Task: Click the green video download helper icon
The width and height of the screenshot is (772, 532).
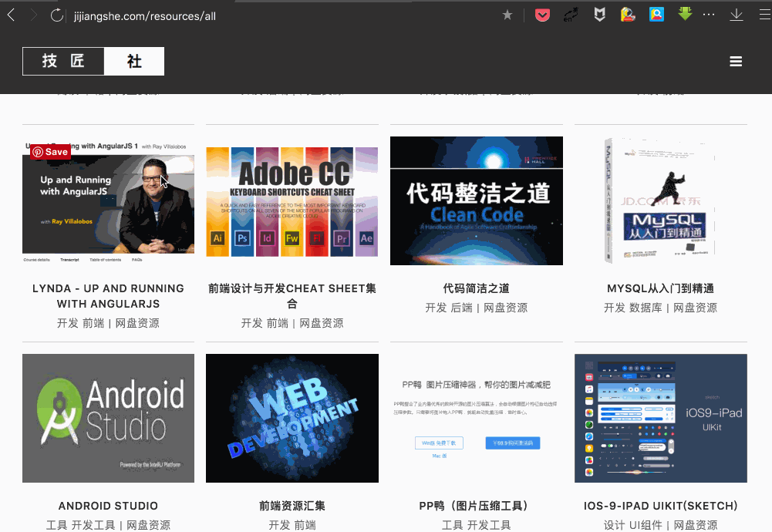Action: pos(684,14)
